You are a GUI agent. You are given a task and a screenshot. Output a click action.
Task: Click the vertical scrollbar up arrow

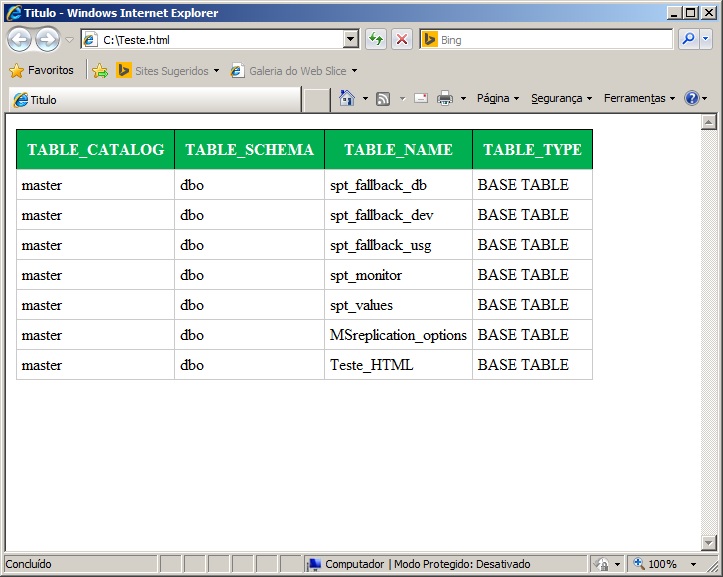(x=708, y=122)
